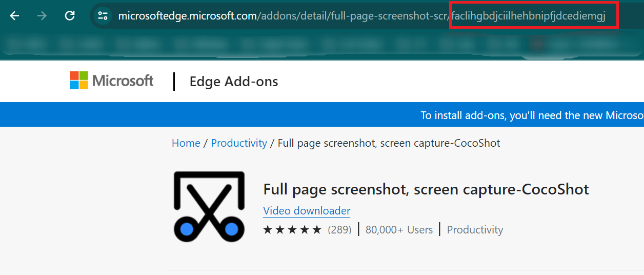The height and width of the screenshot is (275, 644).
Task: Reload the page with the refresh icon
Action: (70, 16)
